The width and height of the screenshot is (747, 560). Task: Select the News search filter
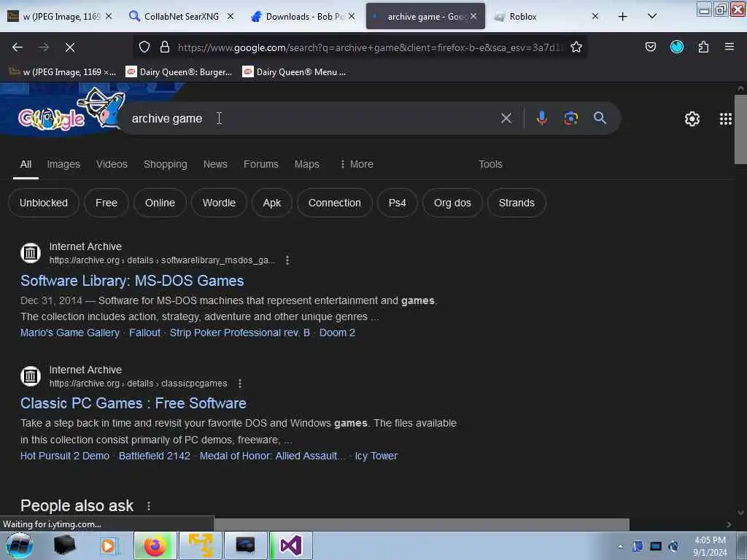[215, 164]
